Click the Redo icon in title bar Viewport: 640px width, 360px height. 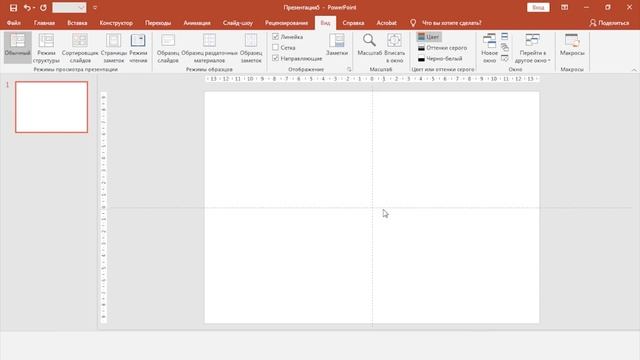pyautogui.click(x=43, y=8)
